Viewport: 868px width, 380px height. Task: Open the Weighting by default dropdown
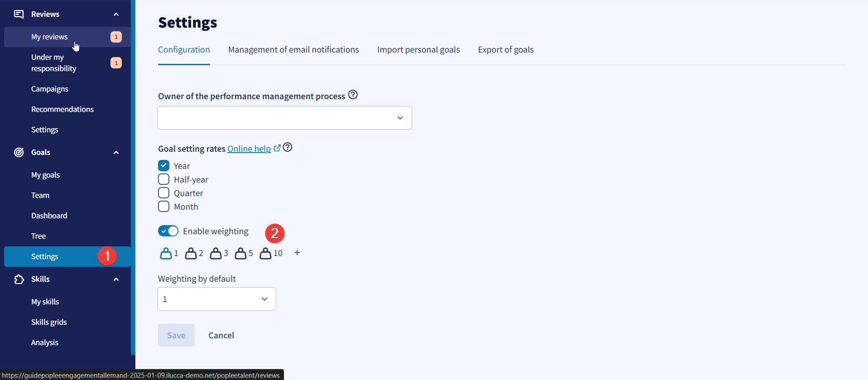217,299
